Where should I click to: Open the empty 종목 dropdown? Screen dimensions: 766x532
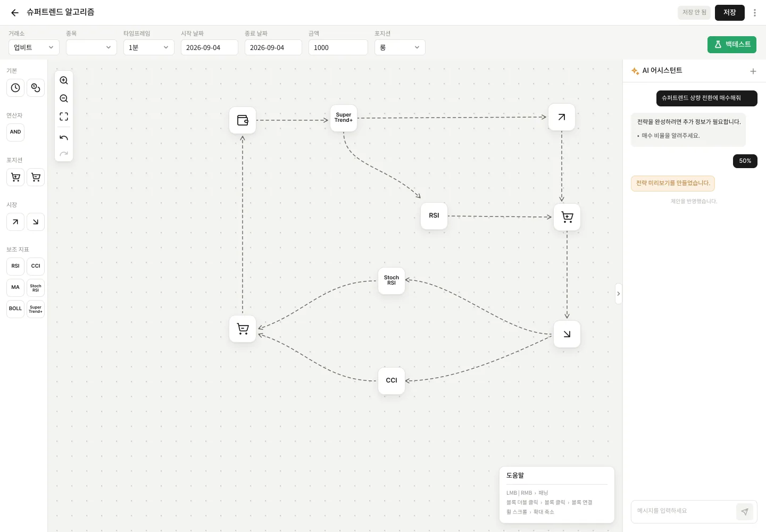(x=91, y=47)
